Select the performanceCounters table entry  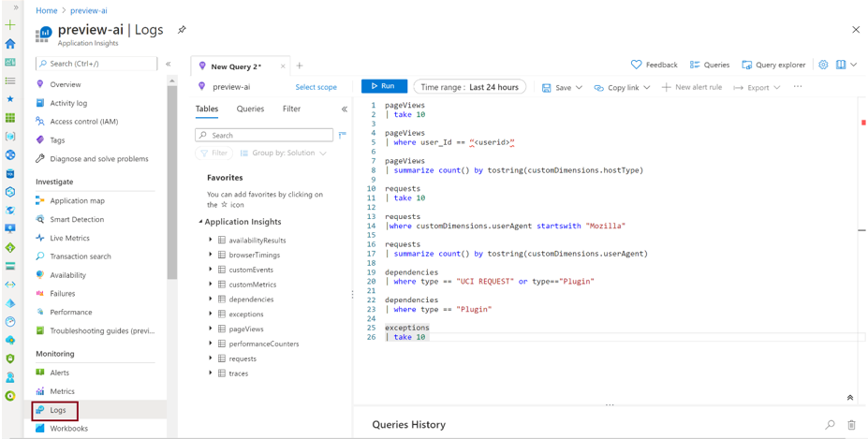point(263,344)
